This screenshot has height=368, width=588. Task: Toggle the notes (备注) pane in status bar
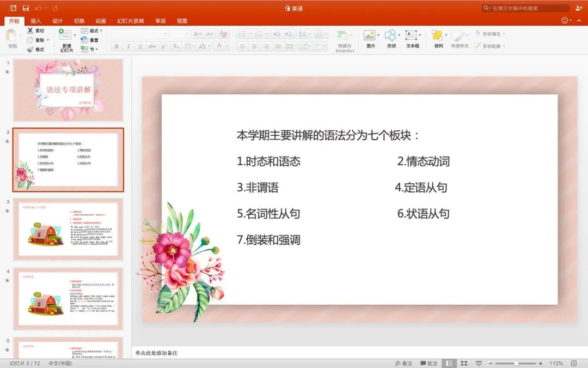(403, 363)
